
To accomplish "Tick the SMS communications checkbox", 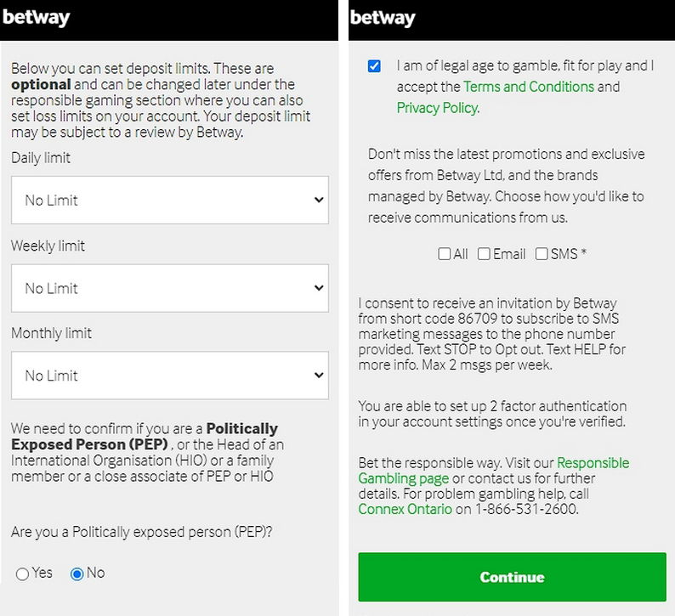I will (x=542, y=254).
